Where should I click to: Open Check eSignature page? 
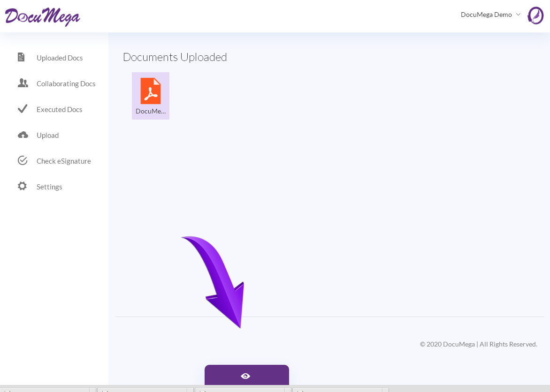click(63, 161)
